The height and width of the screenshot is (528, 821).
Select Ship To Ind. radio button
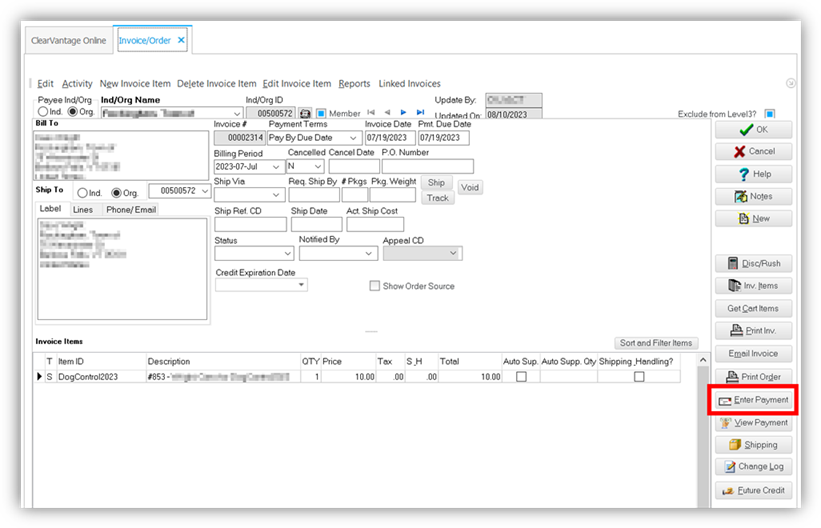pyautogui.click(x=82, y=193)
